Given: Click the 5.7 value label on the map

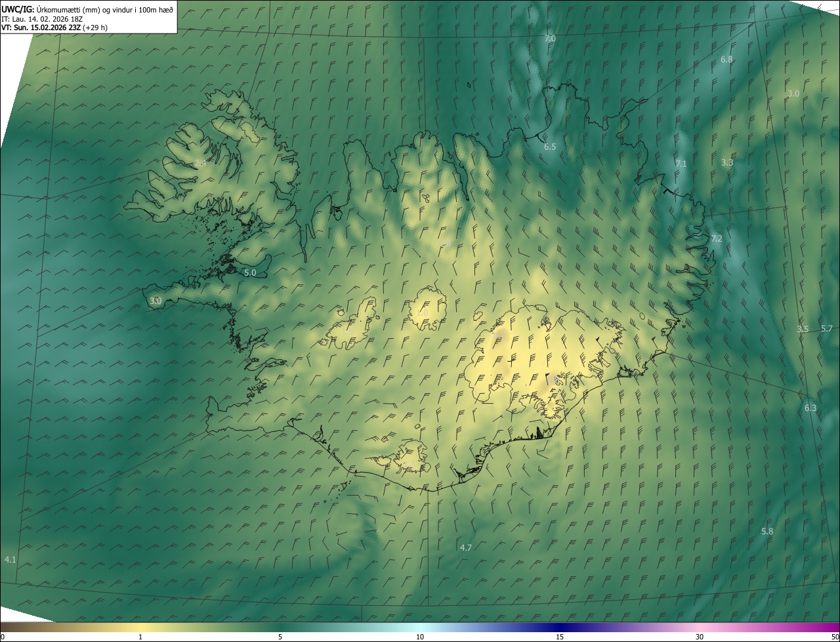Looking at the screenshot, I should (826, 329).
